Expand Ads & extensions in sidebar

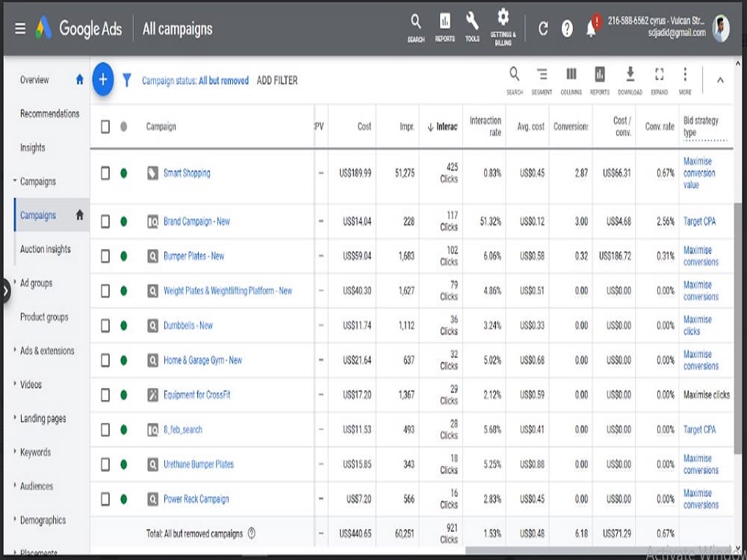click(15, 350)
